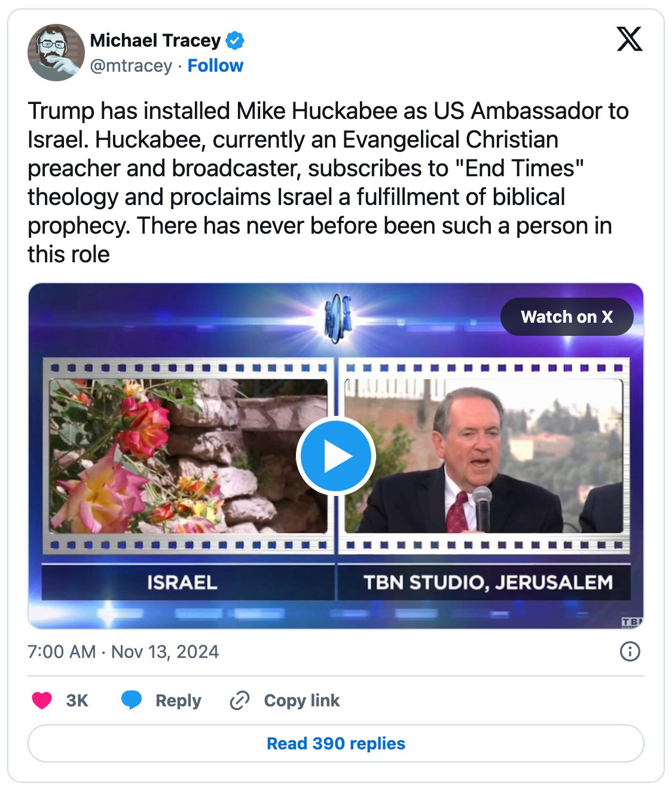Click the Copy link text

(x=302, y=700)
